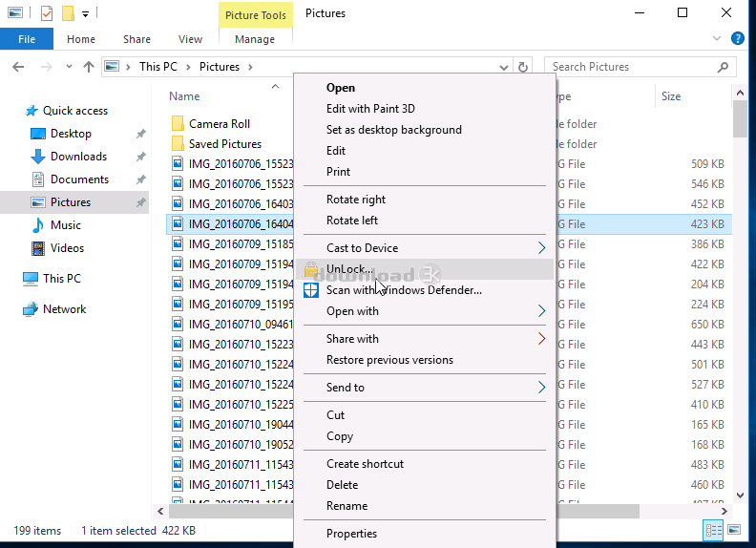This screenshot has height=548, width=756.
Task: Expand the Share with submenu
Action: point(542,339)
